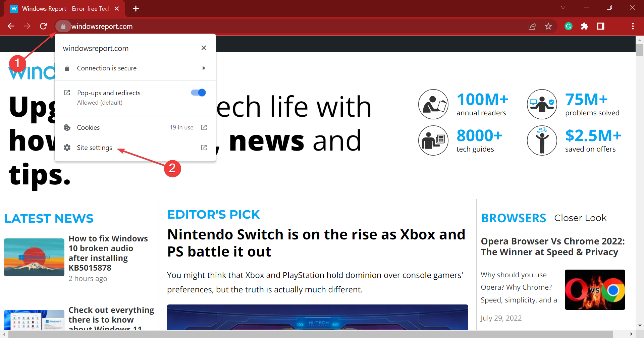Click the browser back arrow
The height and width of the screenshot is (338, 644).
(11, 26)
